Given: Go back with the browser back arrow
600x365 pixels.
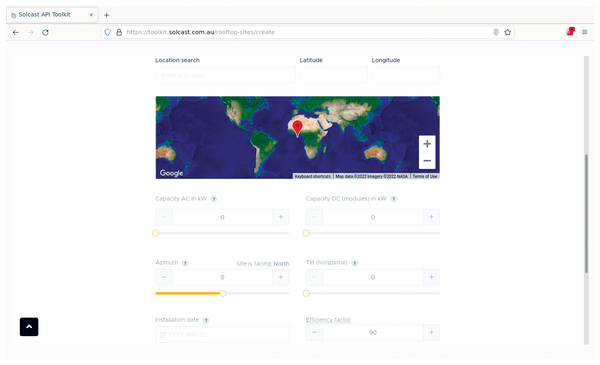Looking at the screenshot, I should pyautogui.click(x=16, y=33).
